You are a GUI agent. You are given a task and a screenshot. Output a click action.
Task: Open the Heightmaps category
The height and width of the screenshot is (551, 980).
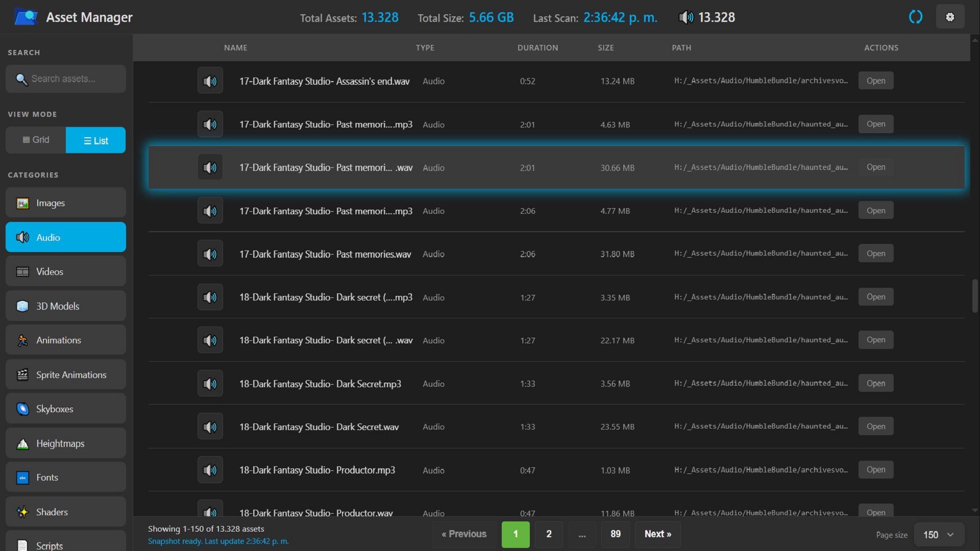click(65, 443)
